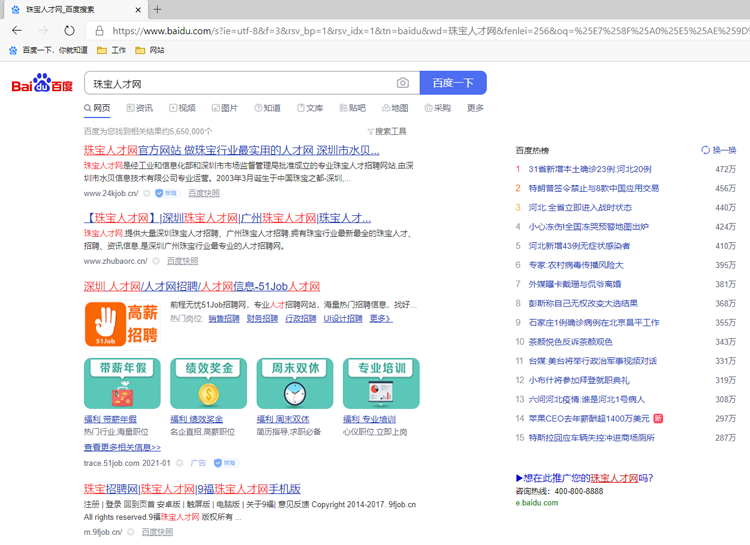Open a new browser tab
Image resolution: width=750 pixels, height=545 pixels.
(157, 9)
